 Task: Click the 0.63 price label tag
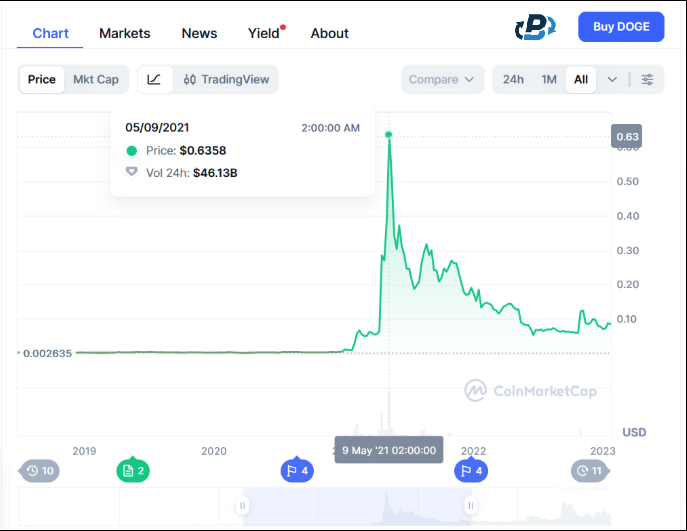[x=627, y=136]
